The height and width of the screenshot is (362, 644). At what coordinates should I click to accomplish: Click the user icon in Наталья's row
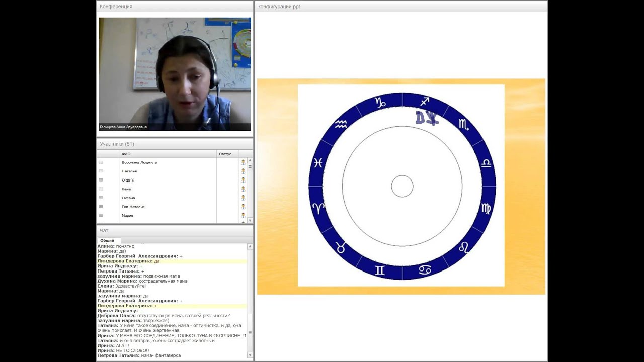pos(243,171)
